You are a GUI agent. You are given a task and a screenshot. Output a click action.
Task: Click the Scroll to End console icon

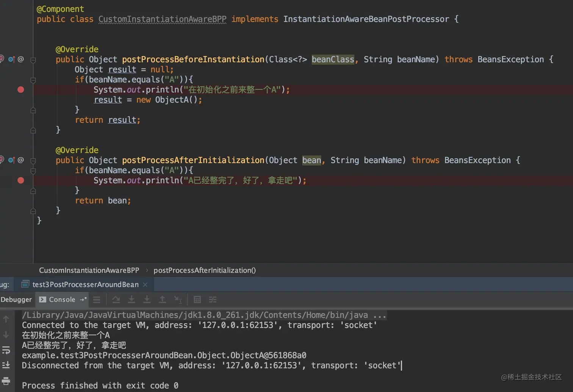[6, 365]
